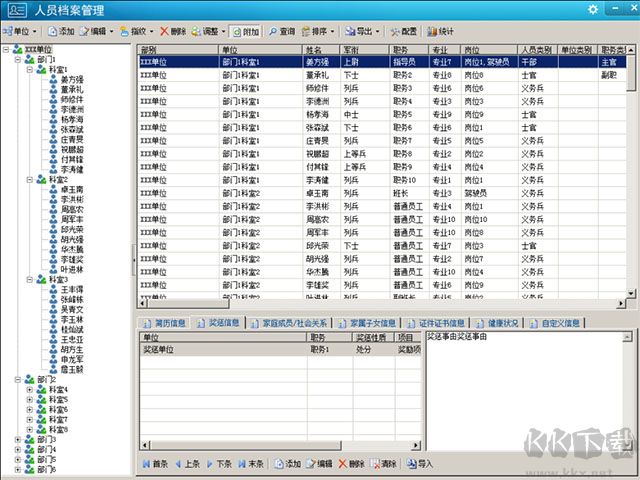Toggle the 附加 (Attach) button in toolbar

[x=243, y=32]
